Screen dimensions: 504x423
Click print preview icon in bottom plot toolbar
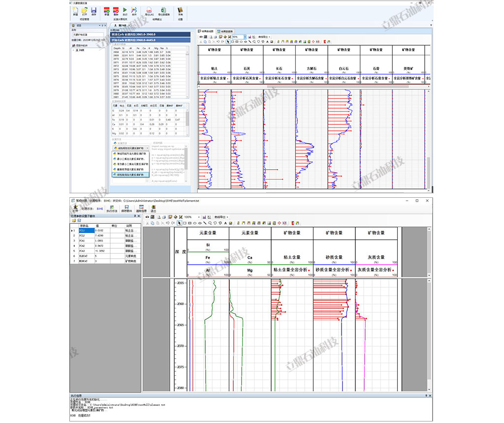158,217
